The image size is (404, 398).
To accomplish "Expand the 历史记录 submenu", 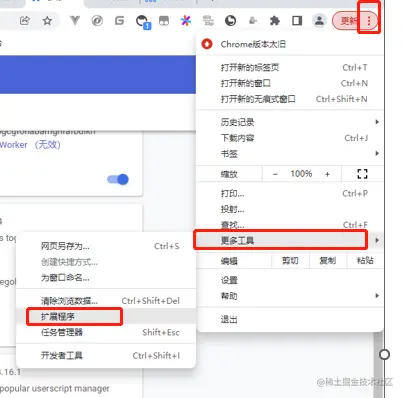I will [289, 122].
